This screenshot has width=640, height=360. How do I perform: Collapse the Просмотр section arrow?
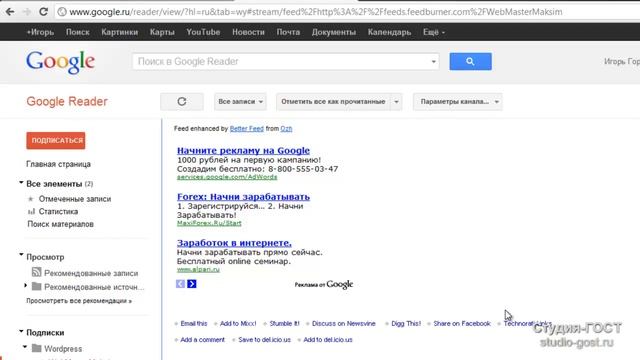tap(21, 255)
